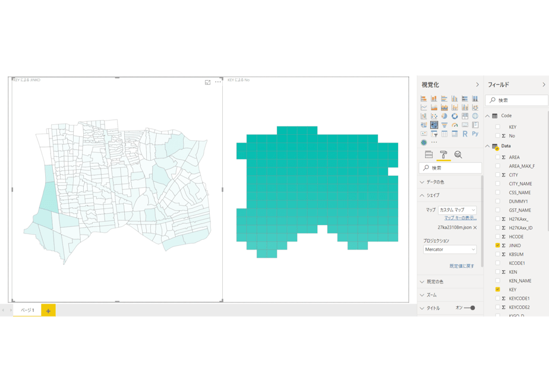Image resolution: width=549 pixels, height=392 pixels.
Task: Open the カスタム マップ dropdown
Action: pos(457,210)
